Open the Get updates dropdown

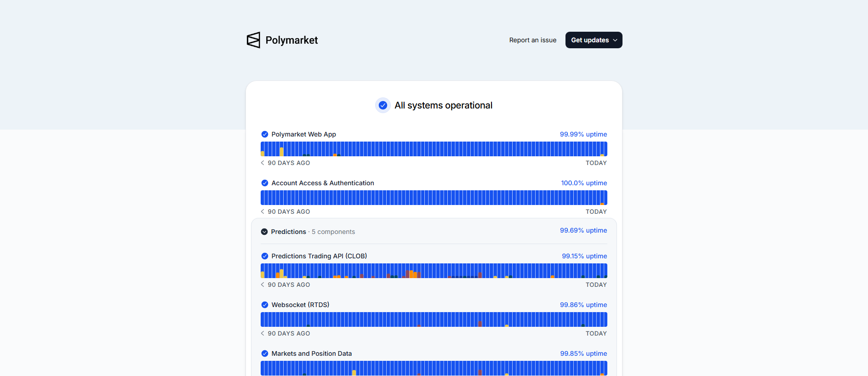594,40
